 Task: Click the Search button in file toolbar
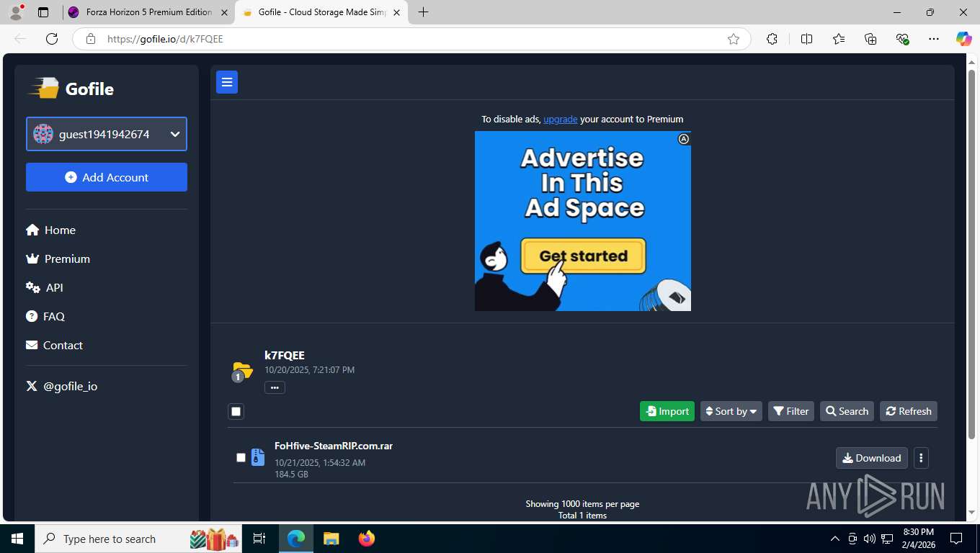(x=847, y=411)
